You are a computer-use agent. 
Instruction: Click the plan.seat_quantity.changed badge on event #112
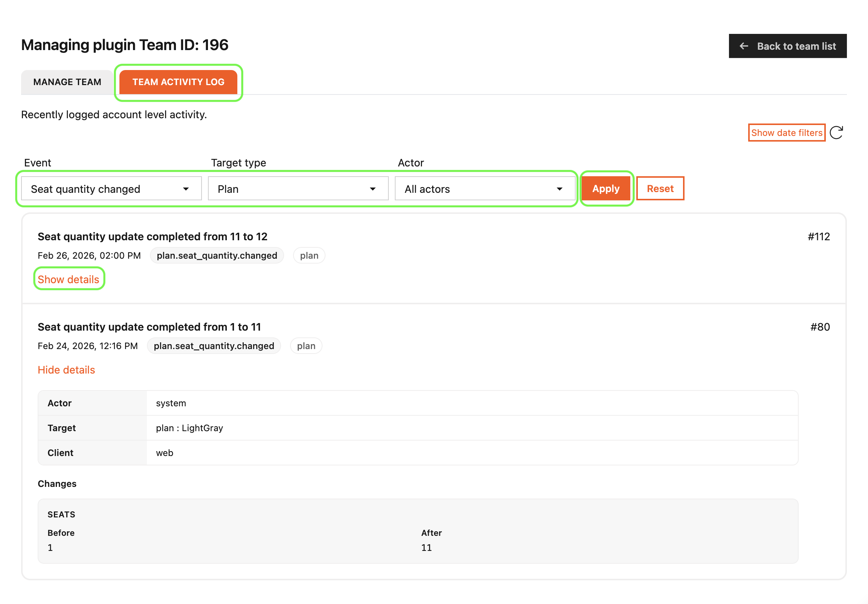pos(217,255)
